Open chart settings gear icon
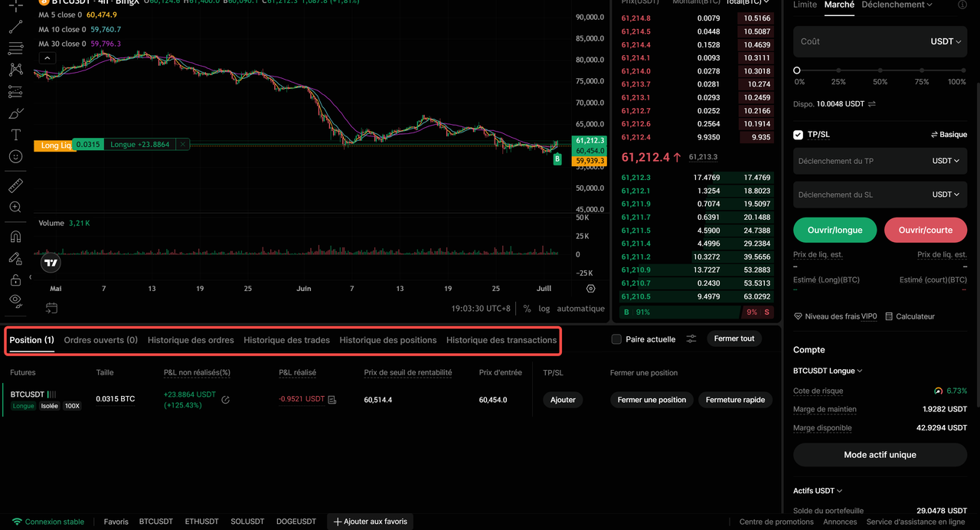The width and height of the screenshot is (980, 530). point(590,289)
